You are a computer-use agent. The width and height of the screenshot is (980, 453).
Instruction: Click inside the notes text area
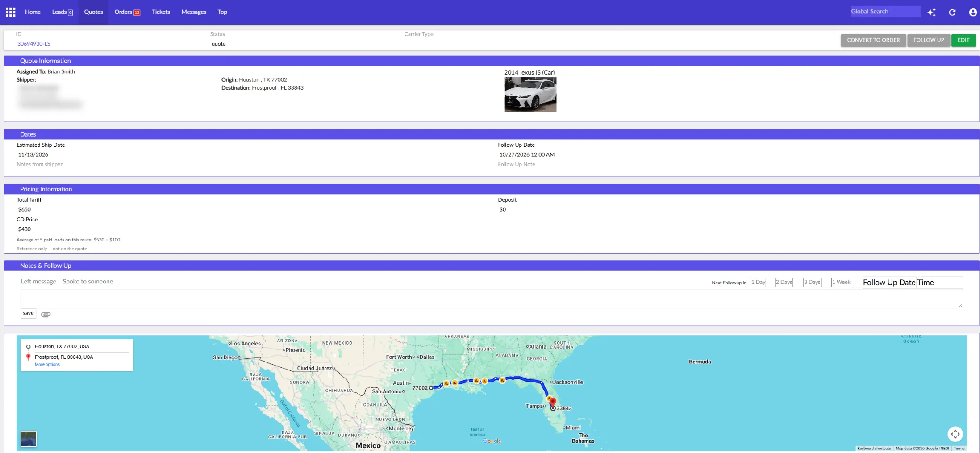492,299
